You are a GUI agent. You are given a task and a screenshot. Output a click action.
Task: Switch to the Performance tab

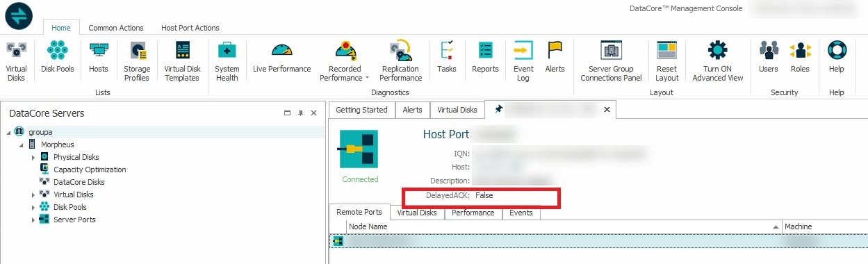[x=473, y=213]
